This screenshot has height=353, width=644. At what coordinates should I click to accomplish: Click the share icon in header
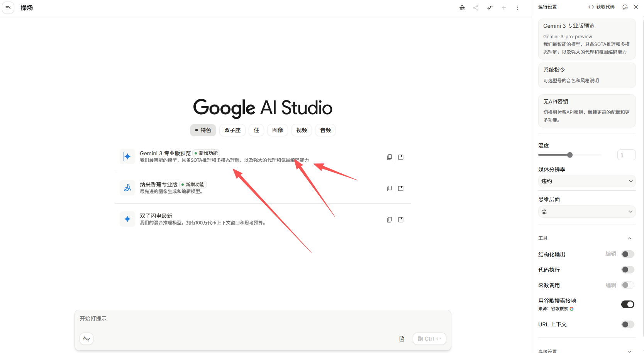coord(476,8)
